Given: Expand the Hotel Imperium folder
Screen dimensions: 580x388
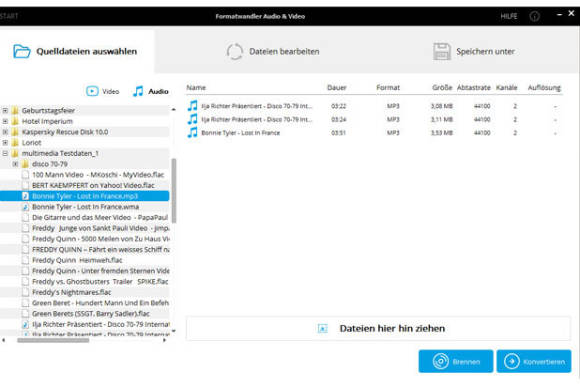Looking at the screenshot, I should (5, 121).
